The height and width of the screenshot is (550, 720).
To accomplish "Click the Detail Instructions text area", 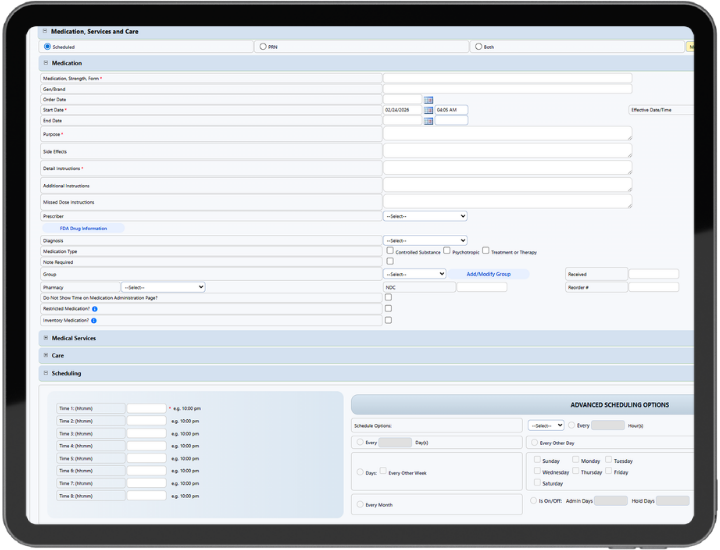I will click(507, 168).
